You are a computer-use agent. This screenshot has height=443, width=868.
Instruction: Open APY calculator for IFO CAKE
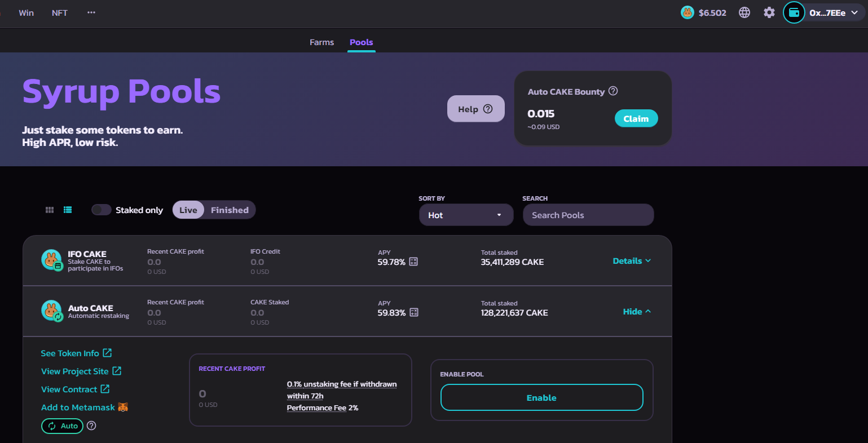[413, 262]
